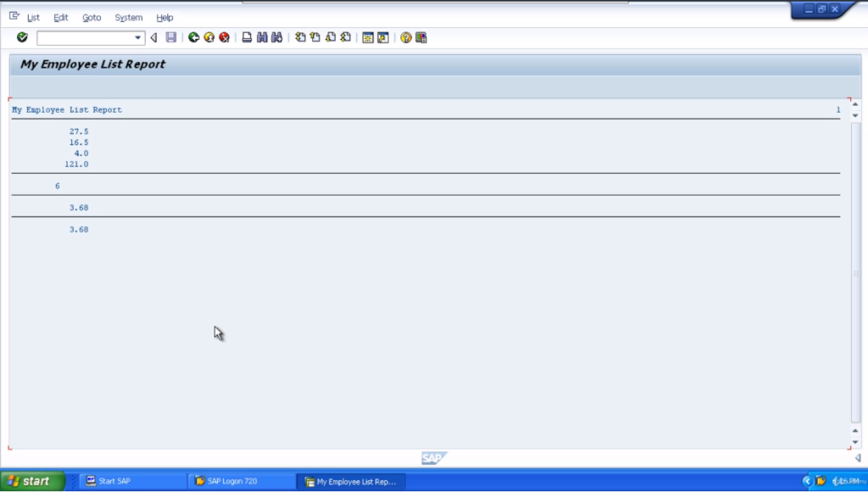Click the green Enter checkmark icon
This screenshot has height=492, width=868.
[x=22, y=37]
